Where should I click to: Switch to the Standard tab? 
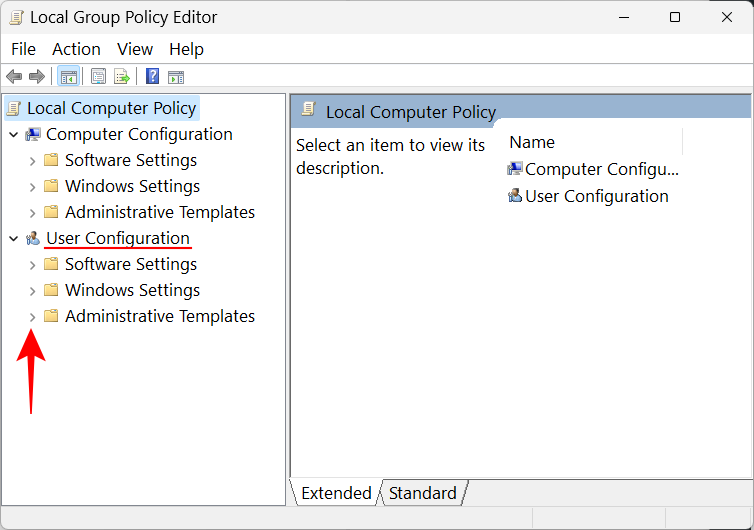[422, 493]
